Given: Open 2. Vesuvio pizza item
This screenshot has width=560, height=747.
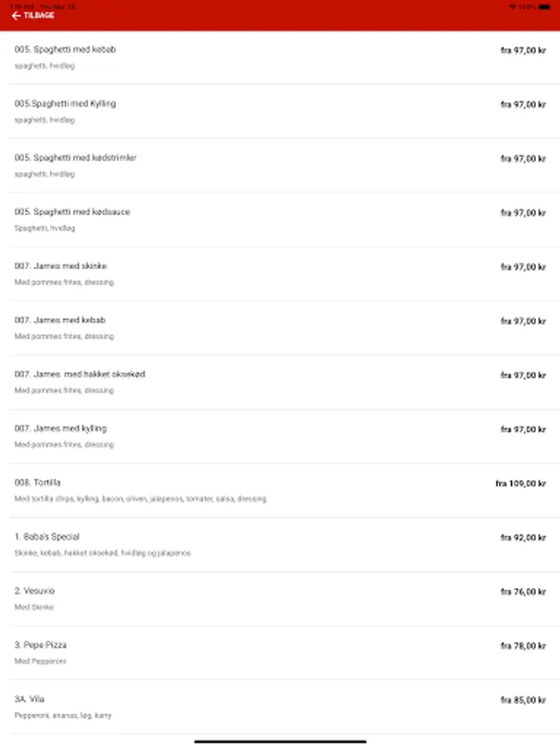Looking at the screenshot, I should [x=35, y=591].
